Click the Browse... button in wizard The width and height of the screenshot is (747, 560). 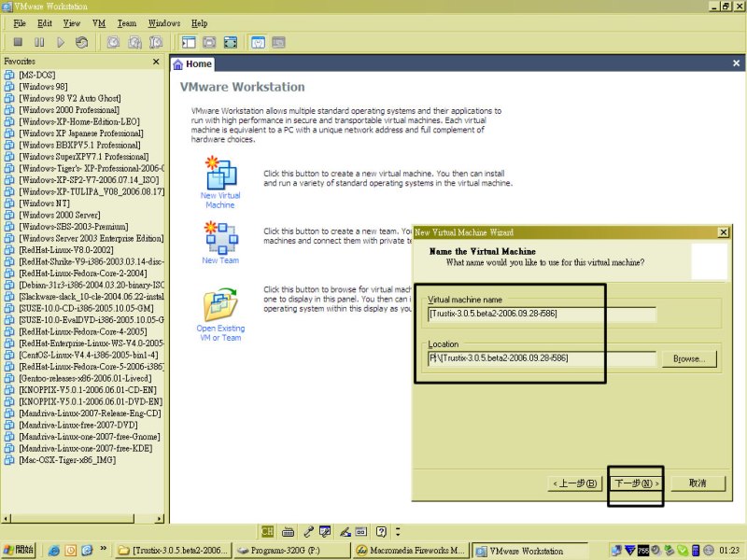[689, 358]
